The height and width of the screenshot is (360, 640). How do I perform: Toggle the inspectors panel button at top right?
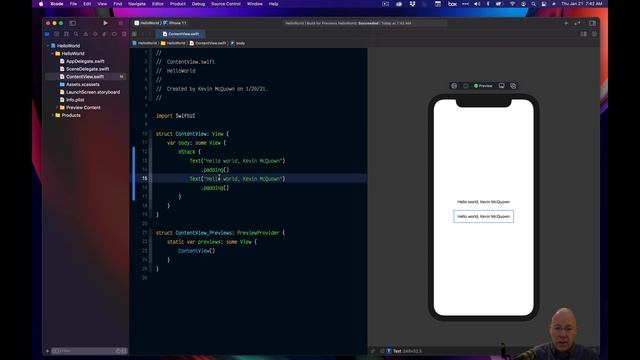[592, 23]
